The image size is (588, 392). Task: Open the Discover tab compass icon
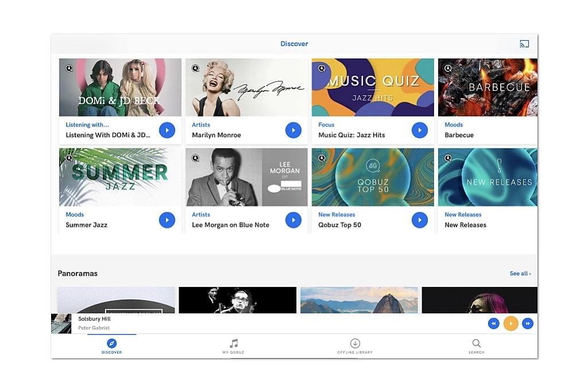tap(112, 343)
